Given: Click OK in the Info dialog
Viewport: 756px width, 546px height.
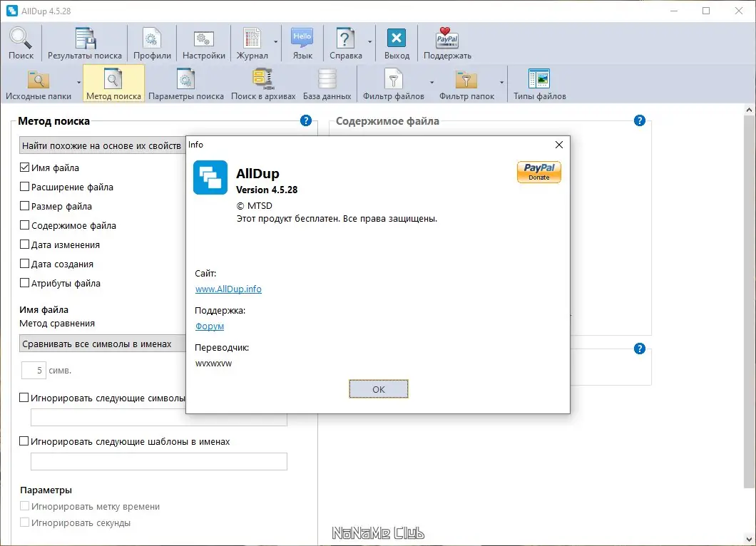Looking at the screenshot, I should tap(379, 389).
